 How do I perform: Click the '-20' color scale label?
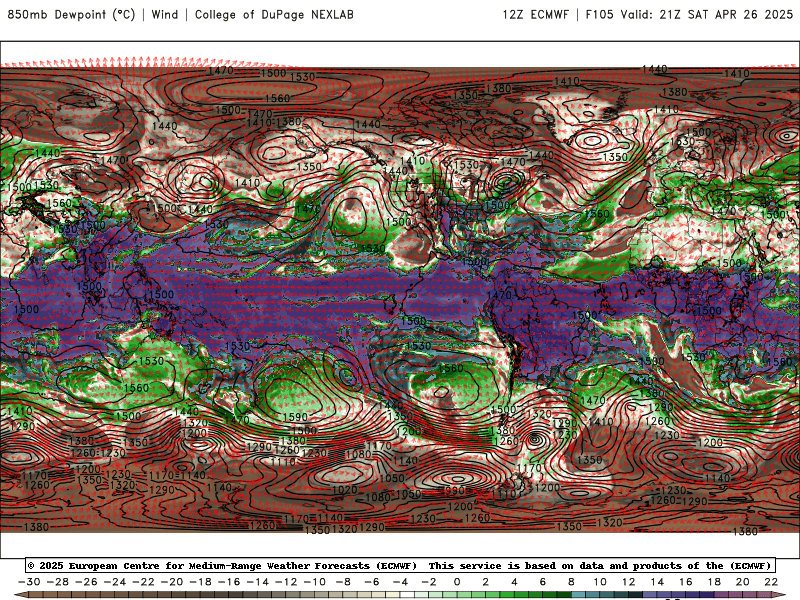click(172, 582)
